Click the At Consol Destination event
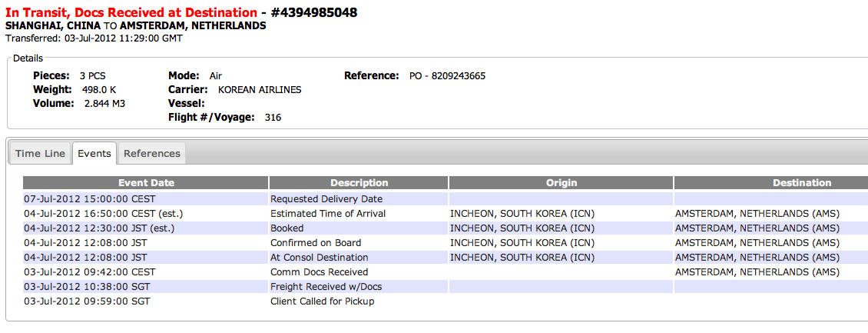The height and width of the screenshot is (333, 868). [319, 257]
